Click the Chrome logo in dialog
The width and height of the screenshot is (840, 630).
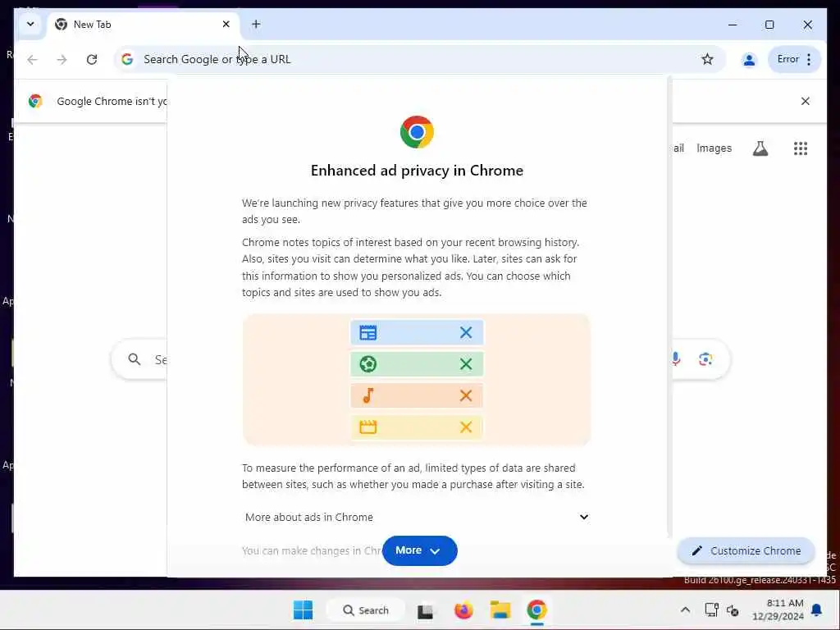click(x=417, y=132)
